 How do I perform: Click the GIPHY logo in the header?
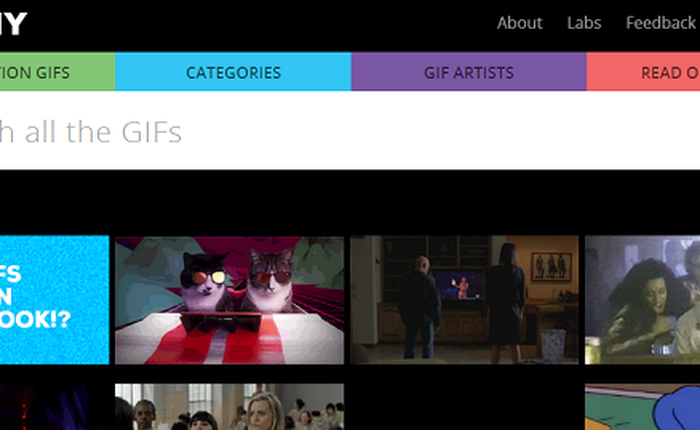pyautogui.click(x=12, y=24)
